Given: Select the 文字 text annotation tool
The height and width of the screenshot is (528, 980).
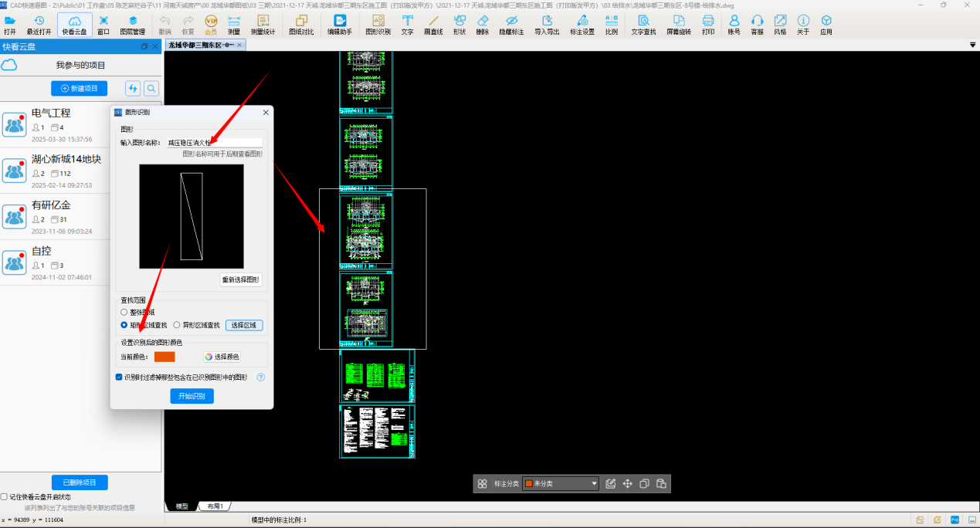Looking at the screenshot, I should click(407, 25).
